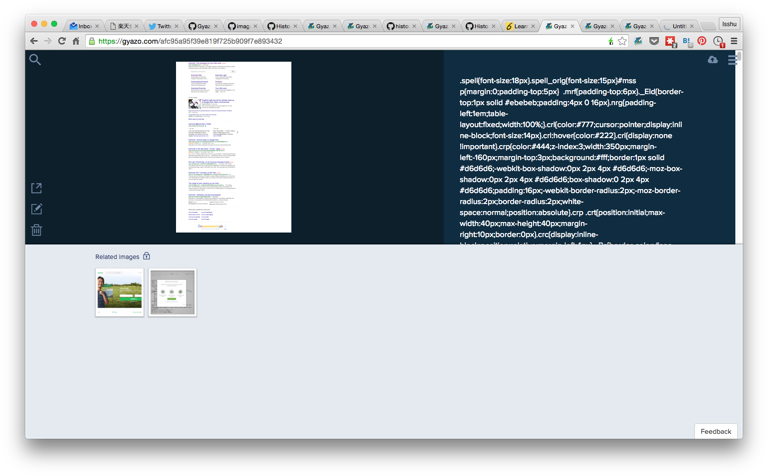
Task: Delete image with the trash icon
Action: pos(36,230)
